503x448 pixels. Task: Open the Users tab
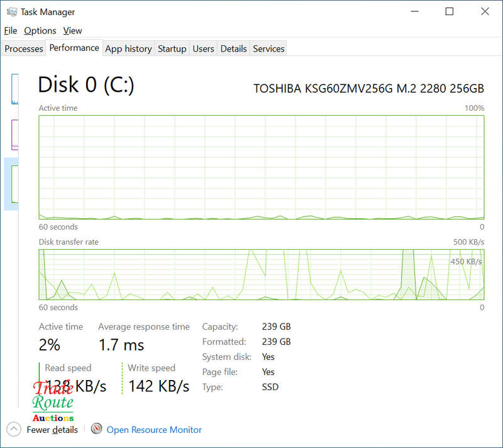point(203,48)
